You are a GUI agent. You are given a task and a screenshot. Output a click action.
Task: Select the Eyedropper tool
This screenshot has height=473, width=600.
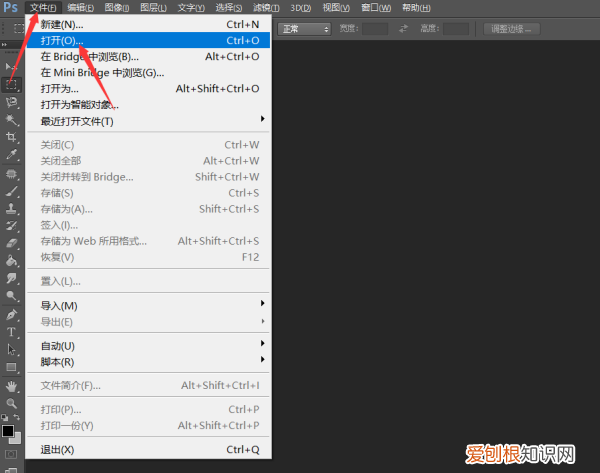tap(12, 155)
